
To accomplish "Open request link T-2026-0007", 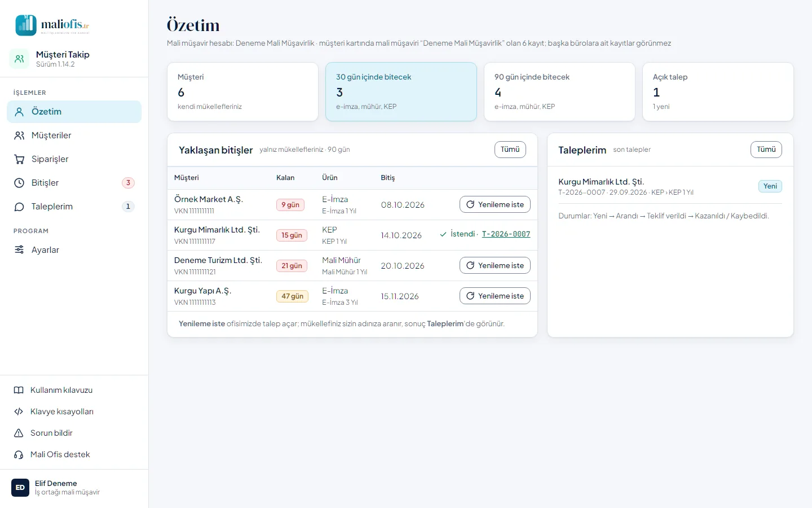I will pyautogui.click(x=506, y=234).
